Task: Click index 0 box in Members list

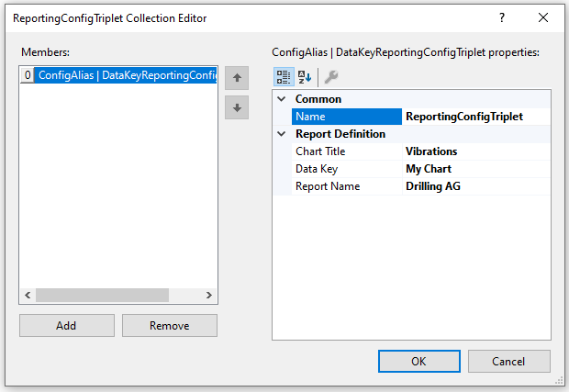Action: click(x=28, y=75)
